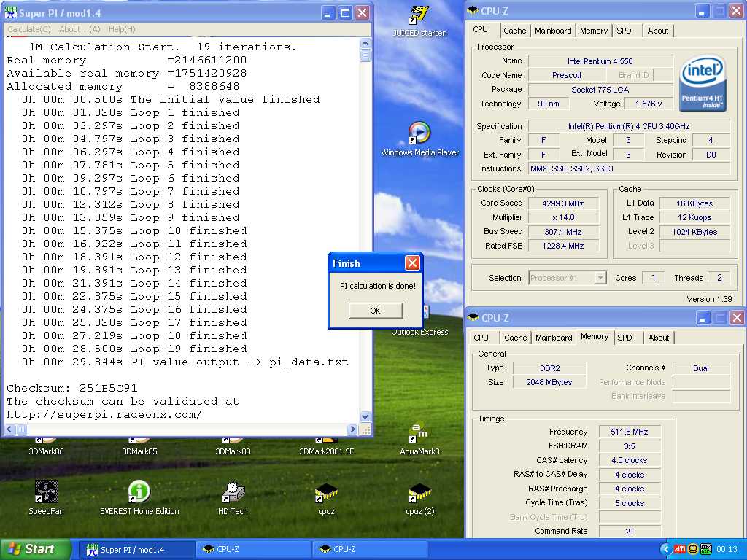Click OK in the Finish dialog

376,311
